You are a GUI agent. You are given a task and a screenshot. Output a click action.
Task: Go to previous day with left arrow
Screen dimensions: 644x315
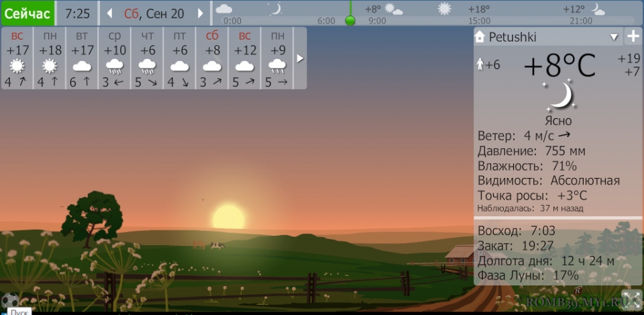(110, 13)
